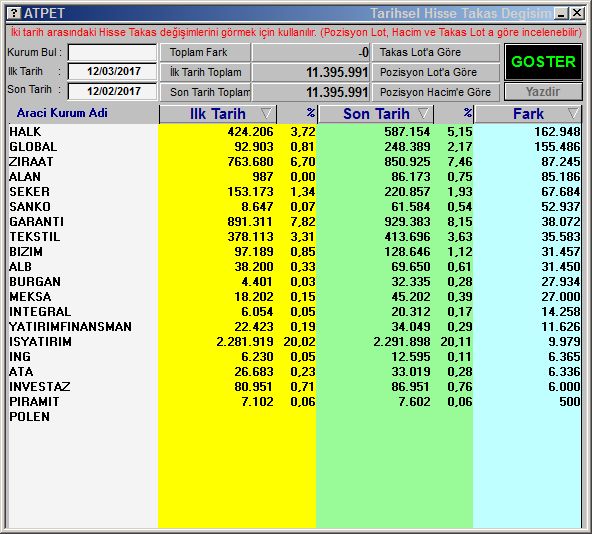
Task: Click the Son Tarih Toplam button
Action: (x=205, y=92)
